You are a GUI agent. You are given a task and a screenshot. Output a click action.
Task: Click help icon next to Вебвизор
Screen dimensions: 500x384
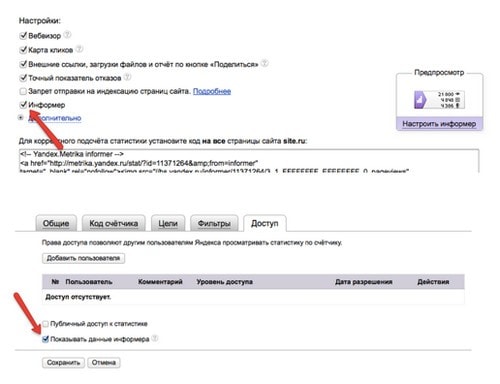67,34
